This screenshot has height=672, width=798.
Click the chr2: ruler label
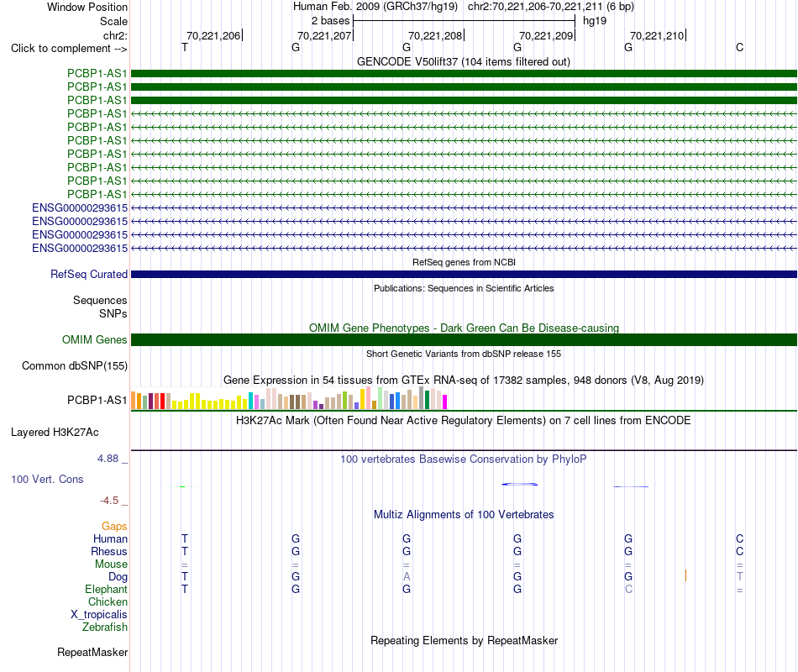pos(115,35)
